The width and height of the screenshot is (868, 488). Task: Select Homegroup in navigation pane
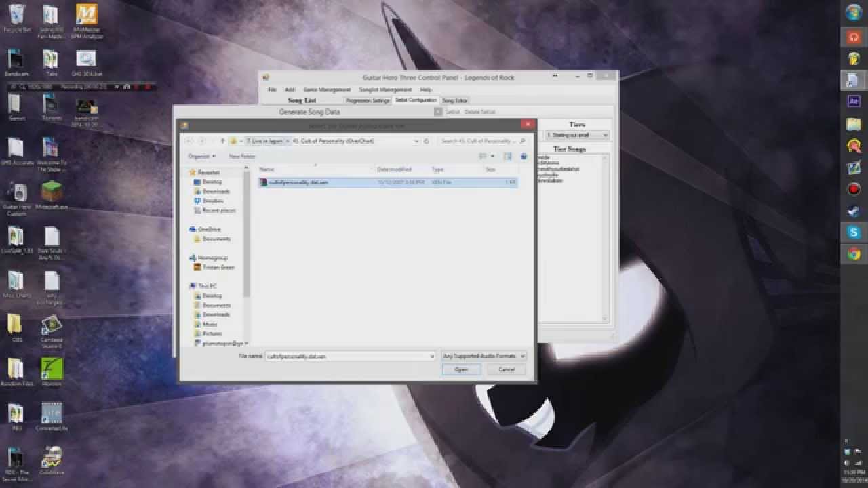pos(212,258)
